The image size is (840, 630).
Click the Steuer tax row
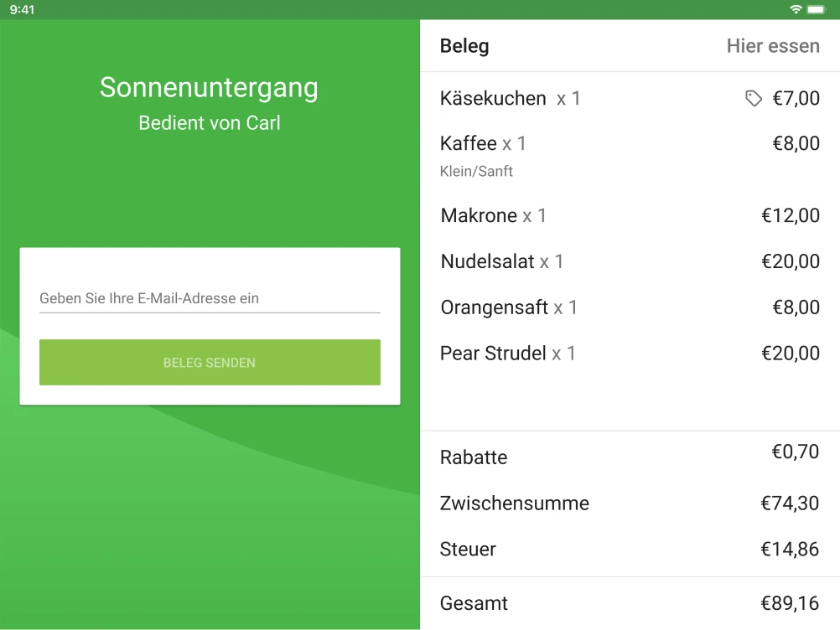pos(468,550)
